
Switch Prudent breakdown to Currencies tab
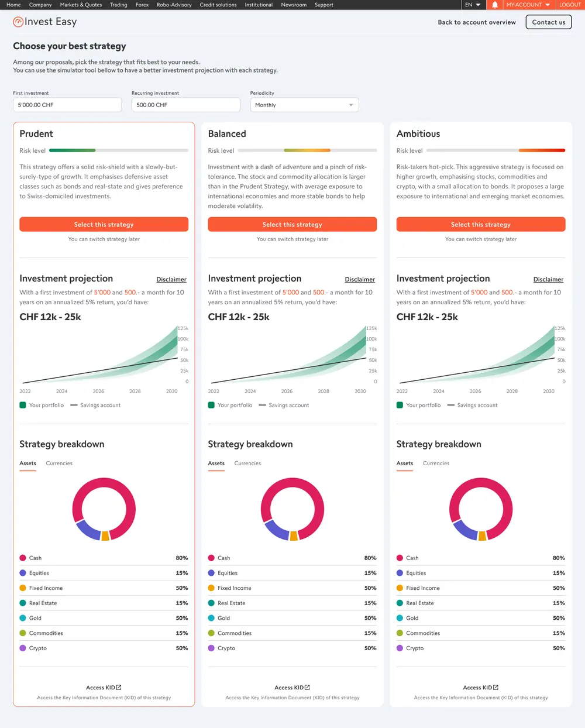pyautogui.click(x=59, y=463)
